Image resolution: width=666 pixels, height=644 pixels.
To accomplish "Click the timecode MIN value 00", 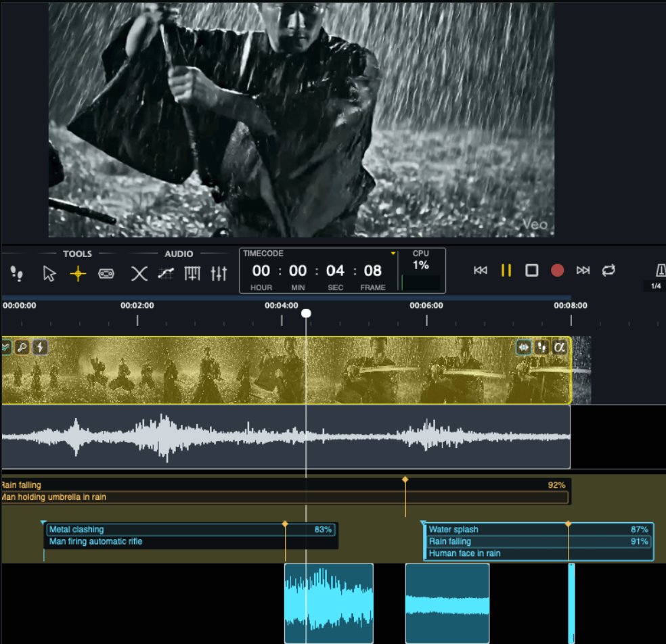I will 298,271.
